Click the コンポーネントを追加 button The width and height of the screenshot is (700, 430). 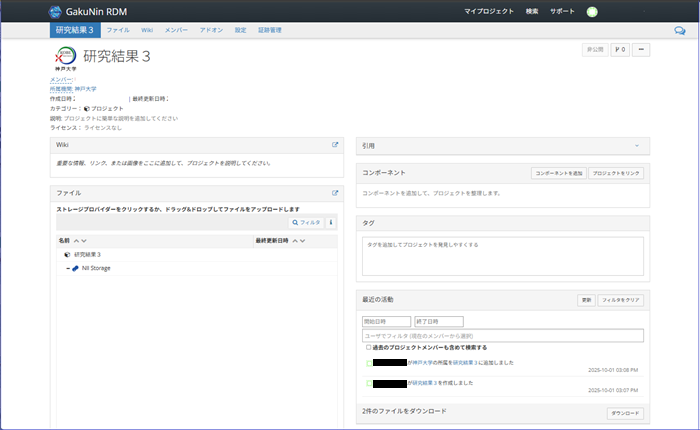click(558, 173)
